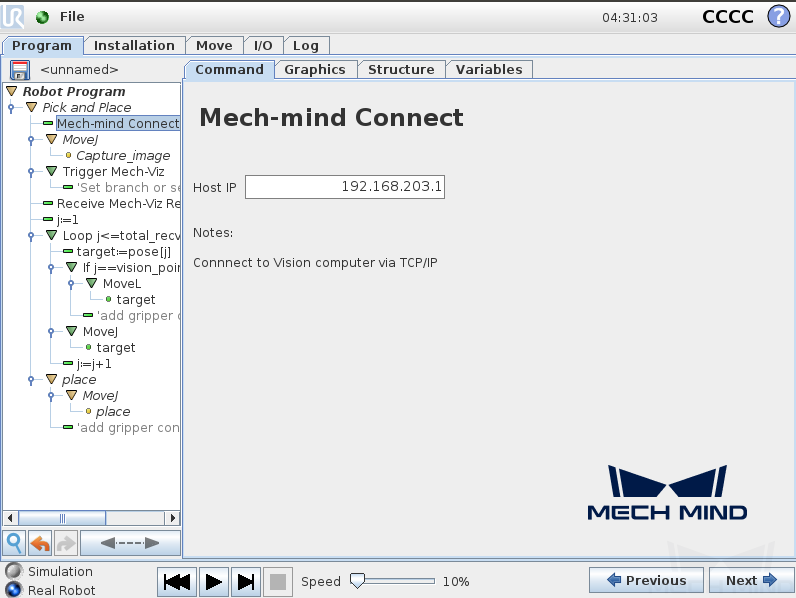Viewport: 796px width, 598px height.
Task: Click the 04:31:03 clock display
Action: [x=629, y=18]
